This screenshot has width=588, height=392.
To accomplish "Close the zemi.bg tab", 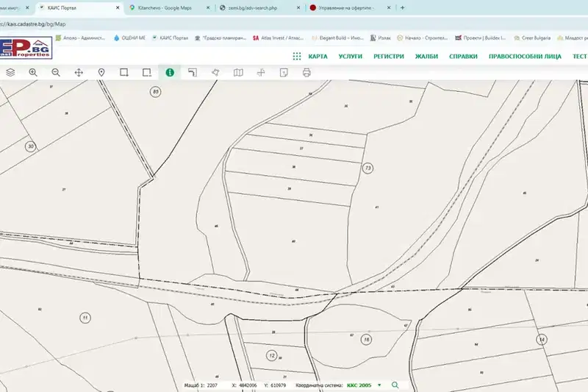I will 298,7.
